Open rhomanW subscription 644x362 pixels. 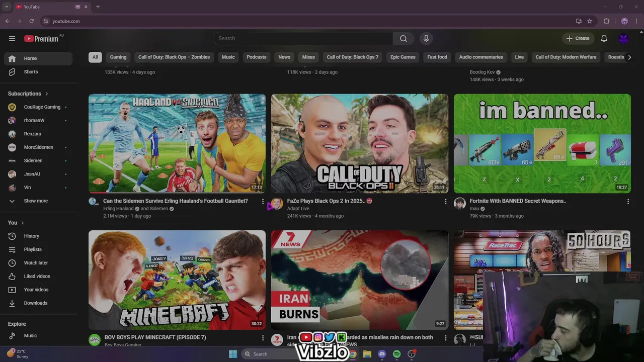[38, 121]
